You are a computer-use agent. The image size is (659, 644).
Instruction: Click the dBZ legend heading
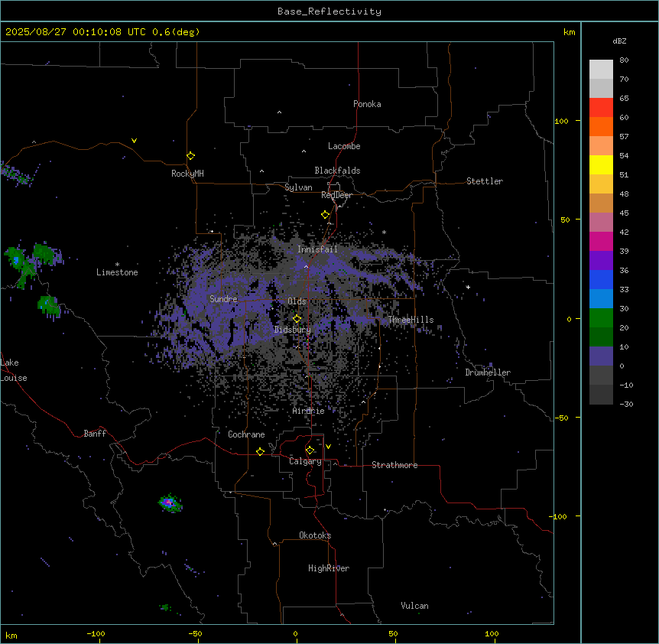(619, 41)
